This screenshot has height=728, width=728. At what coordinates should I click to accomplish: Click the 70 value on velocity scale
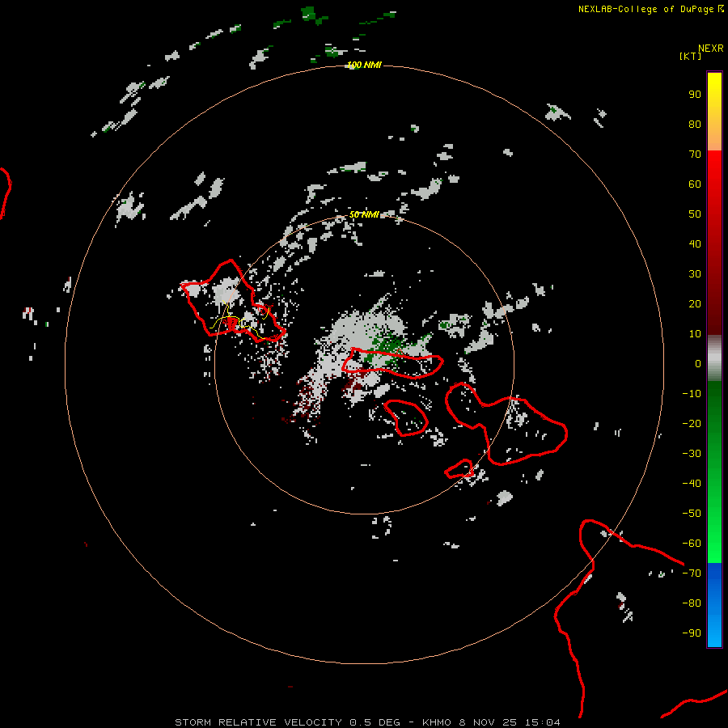pyautogui.click(x=695, y=154)
